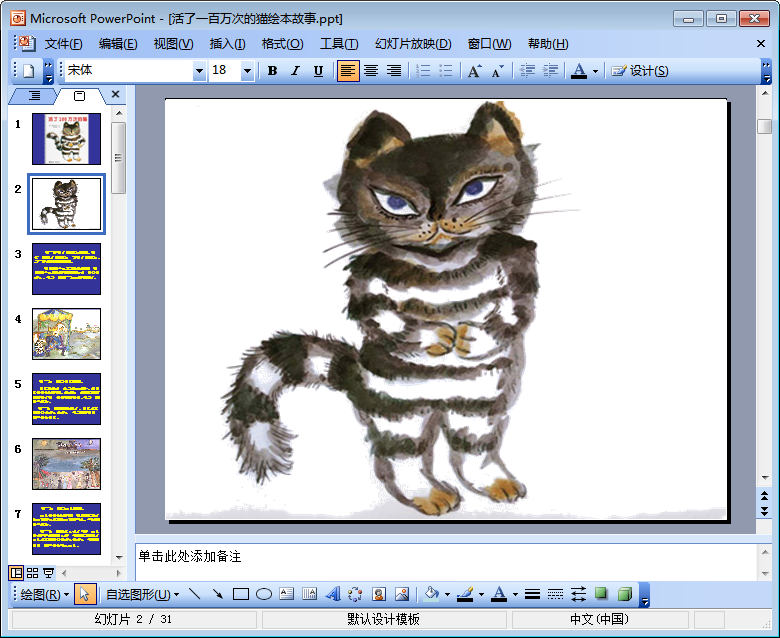Screen dimensions: 780x638
Task: Open the 幻灯片放映(D) menu
Action: 413,44
